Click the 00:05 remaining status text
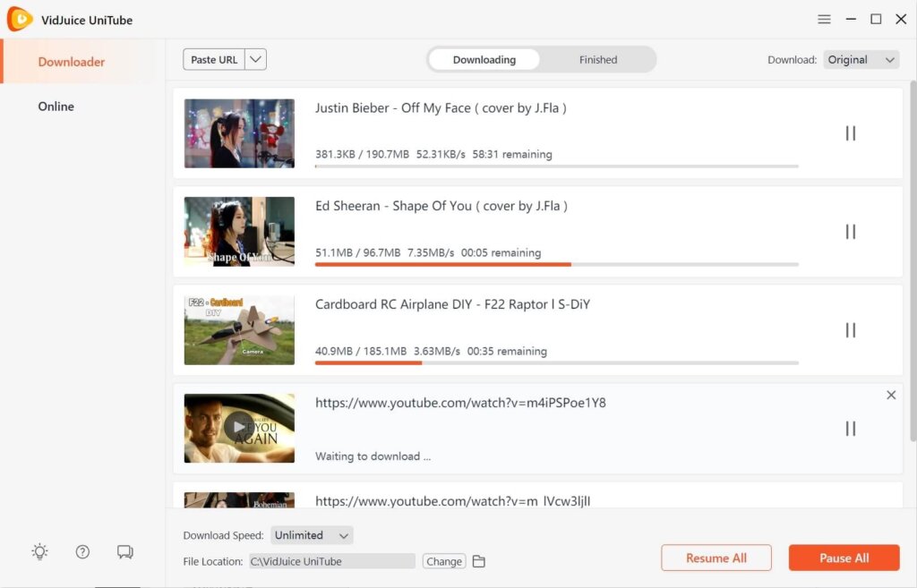Image resolution: width=917 pixels, height=588 pixels. click(501, 252)
